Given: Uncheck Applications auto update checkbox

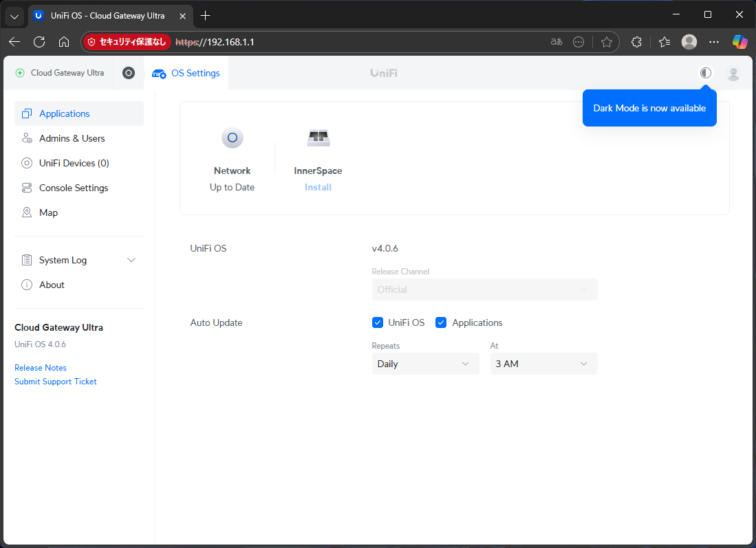Looking at the screenshot, I should point(442,322).
